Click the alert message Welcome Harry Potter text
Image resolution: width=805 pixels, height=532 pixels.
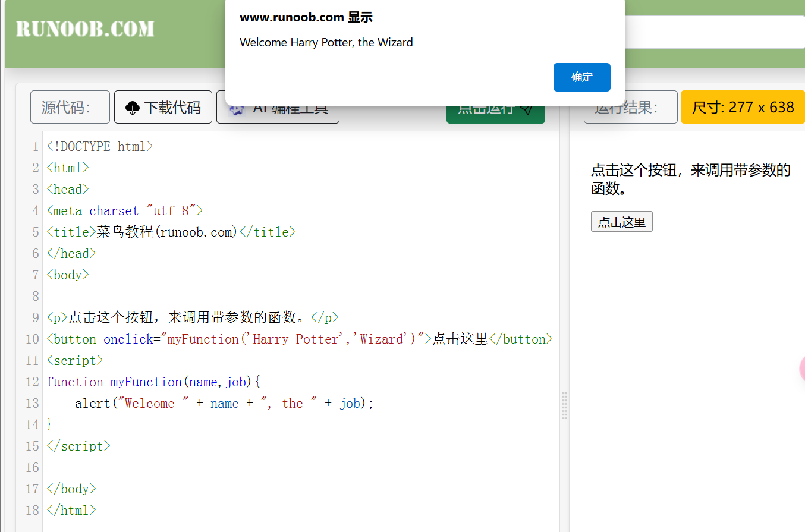[326, 42]
